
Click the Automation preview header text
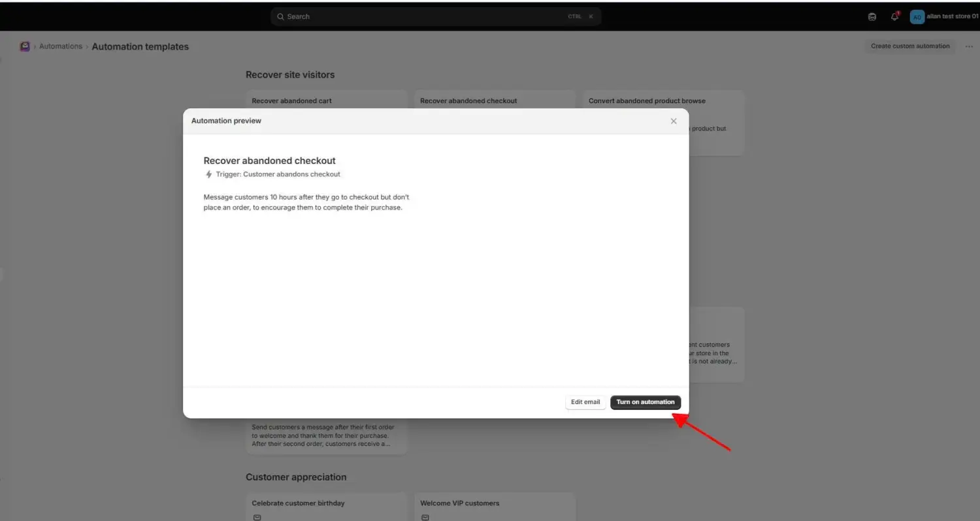pos(226,121)
